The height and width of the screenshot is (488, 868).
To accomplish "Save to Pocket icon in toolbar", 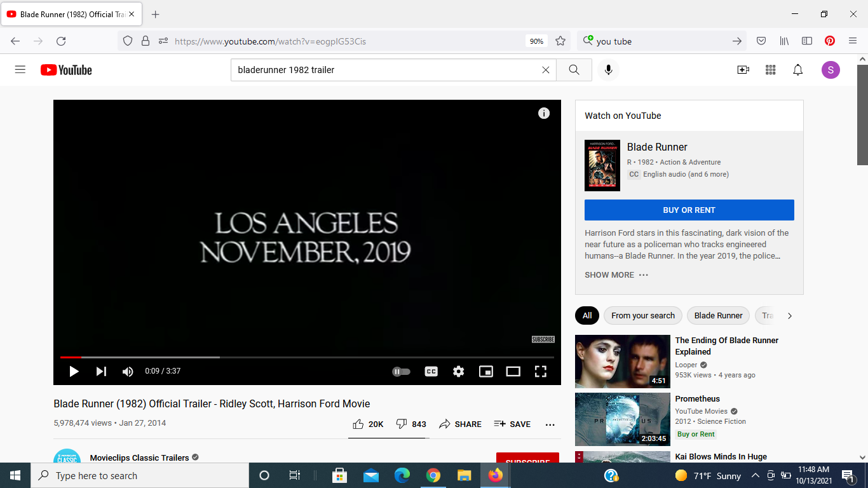I will tap(761, 41).
